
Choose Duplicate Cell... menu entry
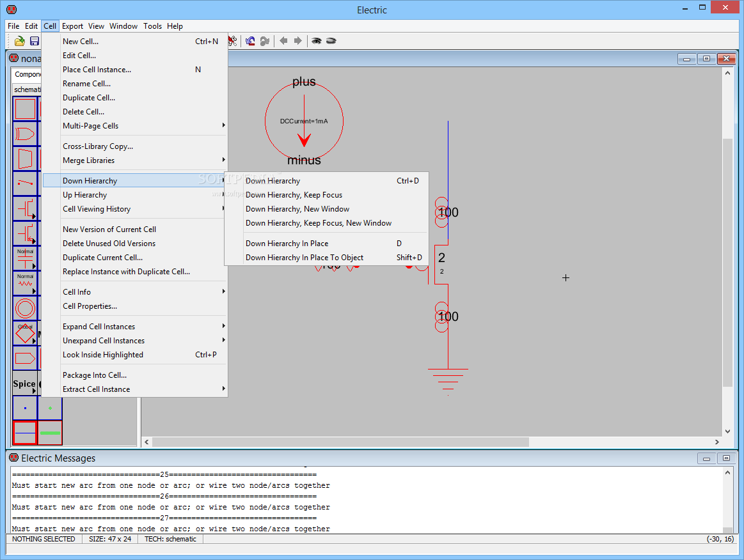click(144, 98)
